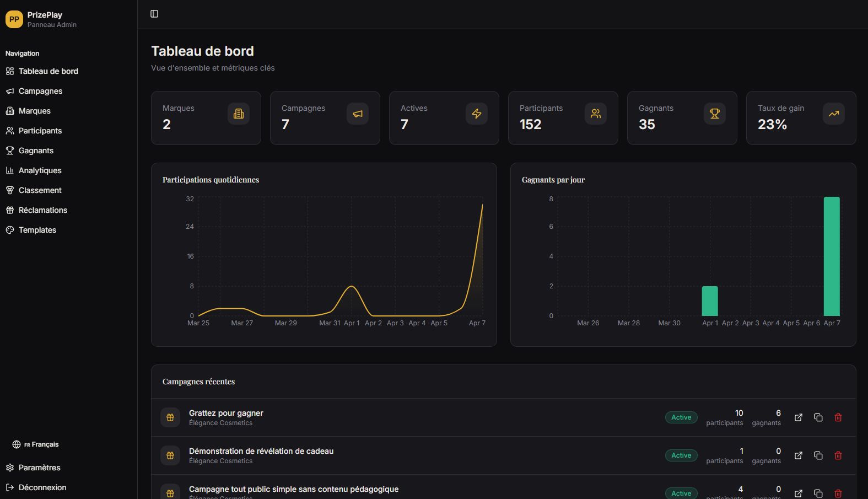868x499 pixels.
Task: Open the Français language selector
Action: pyautogui.click(x=36, y=444)
